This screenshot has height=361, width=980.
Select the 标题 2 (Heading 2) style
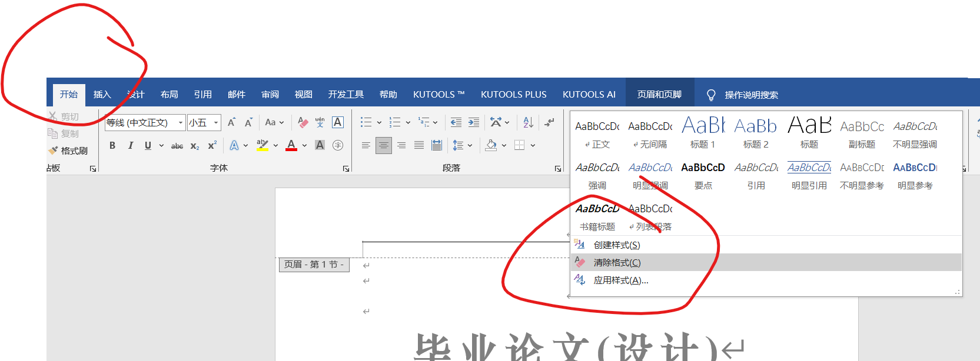756,133
